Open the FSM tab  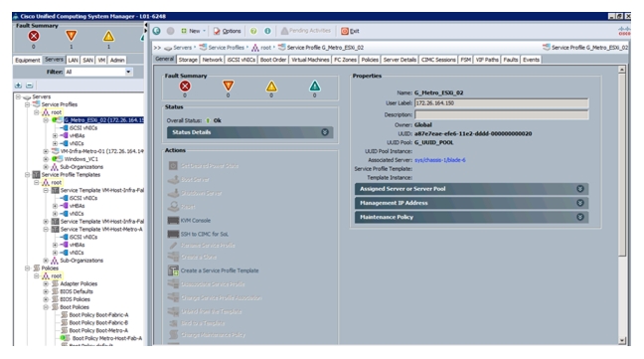tap(465, 60)
